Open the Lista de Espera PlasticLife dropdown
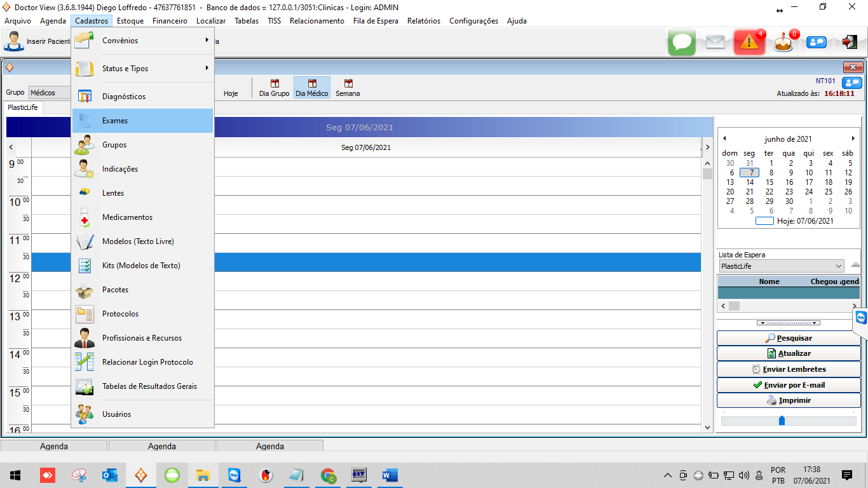 (839, 266)
